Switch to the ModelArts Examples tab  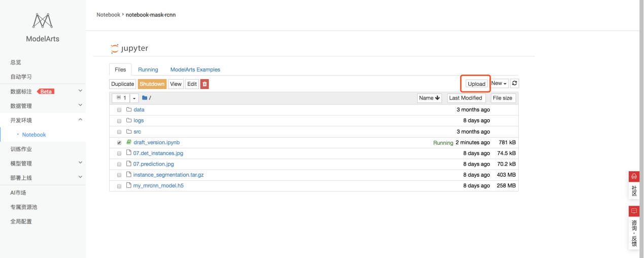point(195,70)
